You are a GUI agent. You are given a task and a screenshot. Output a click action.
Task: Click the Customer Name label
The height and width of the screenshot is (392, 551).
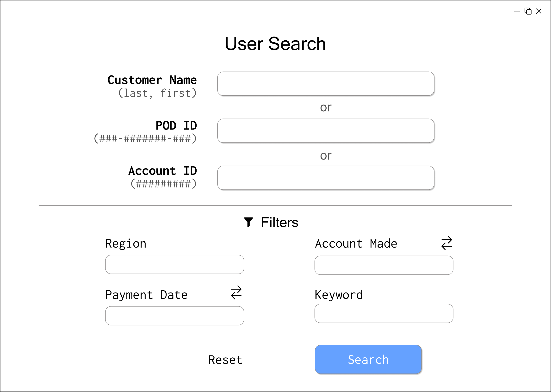pyautogui.click(x=152, y=80)
